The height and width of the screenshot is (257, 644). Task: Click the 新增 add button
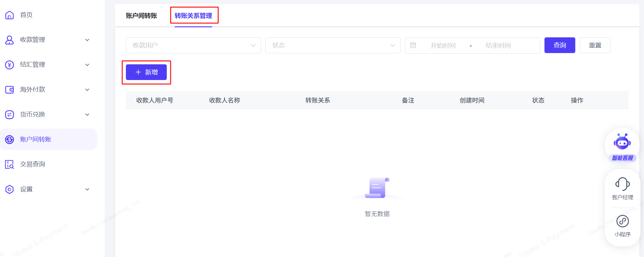tap(146, 72)
